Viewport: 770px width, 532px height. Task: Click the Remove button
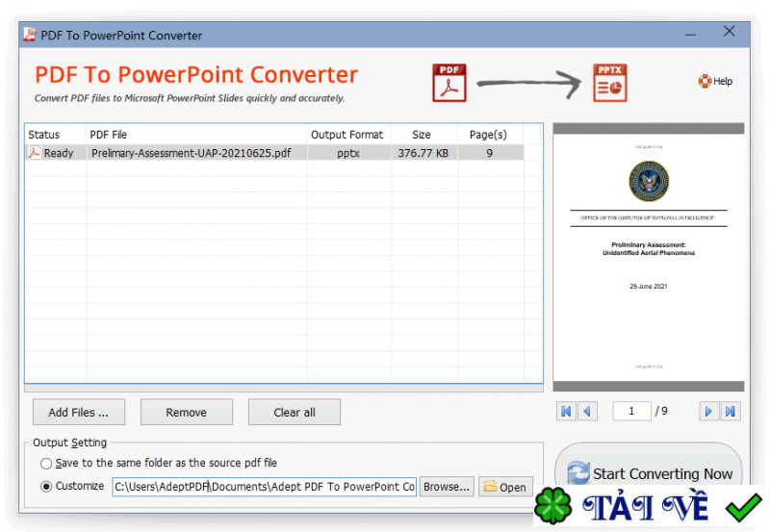pos(186,413)
